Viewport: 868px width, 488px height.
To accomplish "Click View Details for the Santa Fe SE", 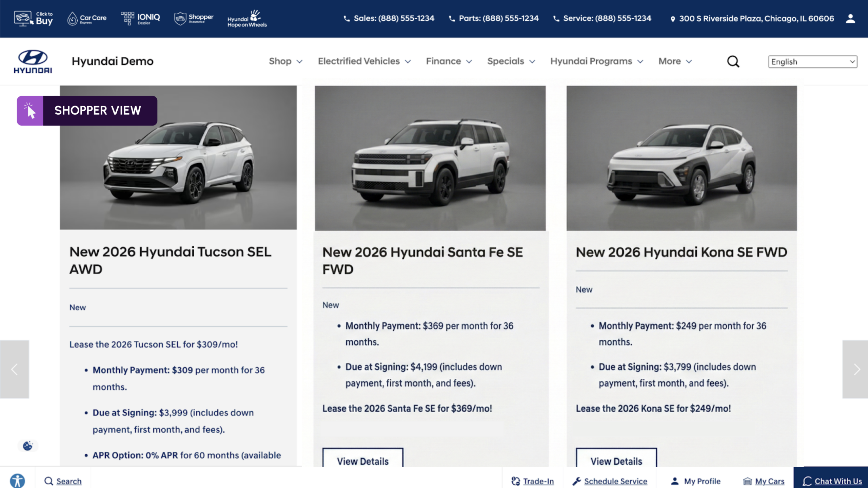I will point(363,458).
